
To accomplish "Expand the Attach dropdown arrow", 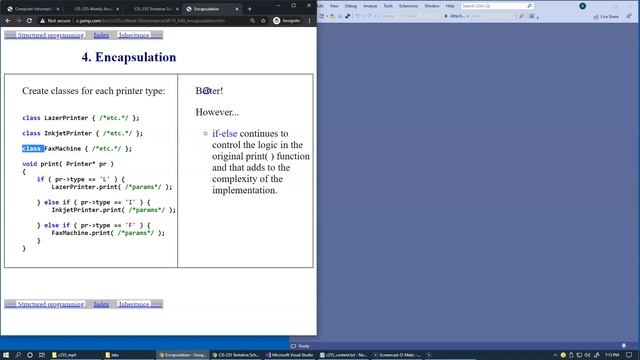I will [468, 16].
